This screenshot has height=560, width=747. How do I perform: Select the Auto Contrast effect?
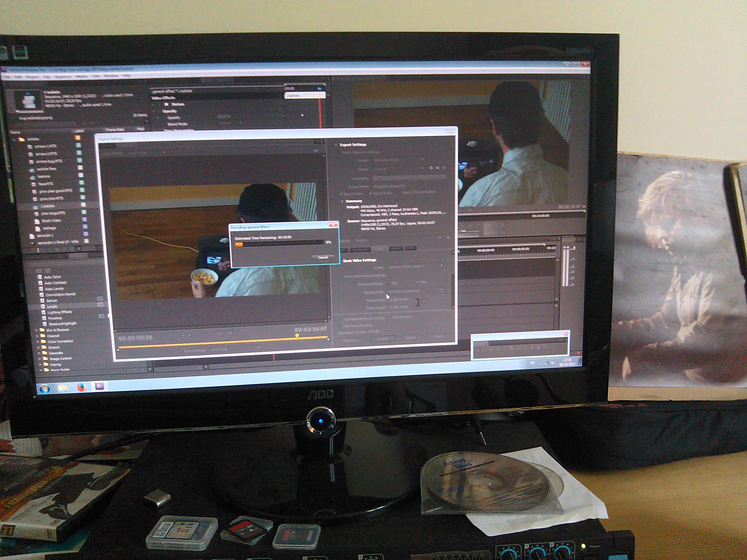coord(56,283)
